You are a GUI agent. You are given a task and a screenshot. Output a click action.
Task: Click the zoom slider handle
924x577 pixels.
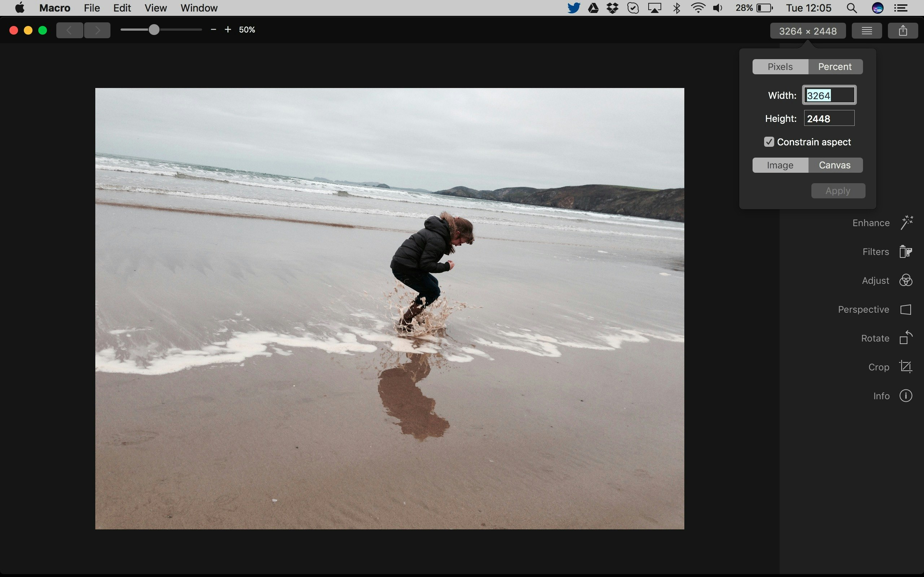(154, 30)
